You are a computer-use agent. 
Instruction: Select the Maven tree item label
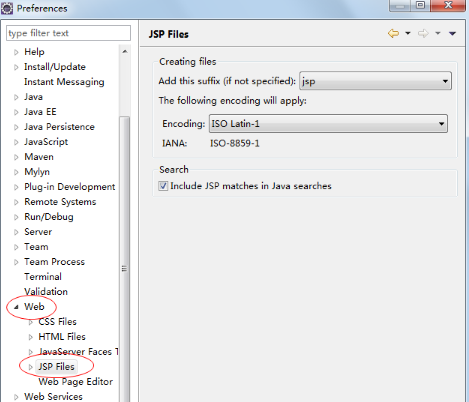39,157
